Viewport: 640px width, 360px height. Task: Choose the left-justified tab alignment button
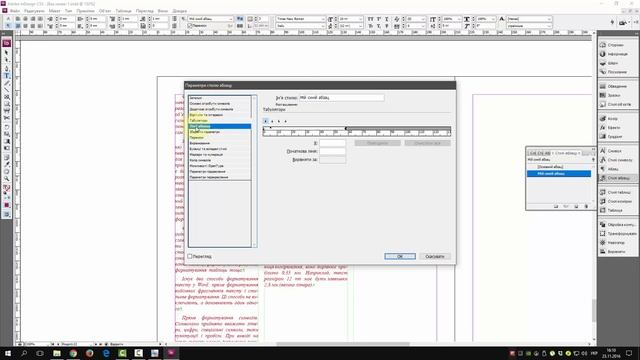coord(266,121)
